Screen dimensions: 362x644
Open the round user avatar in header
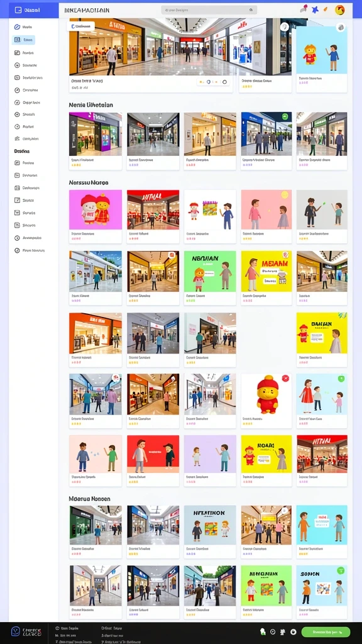339,10
